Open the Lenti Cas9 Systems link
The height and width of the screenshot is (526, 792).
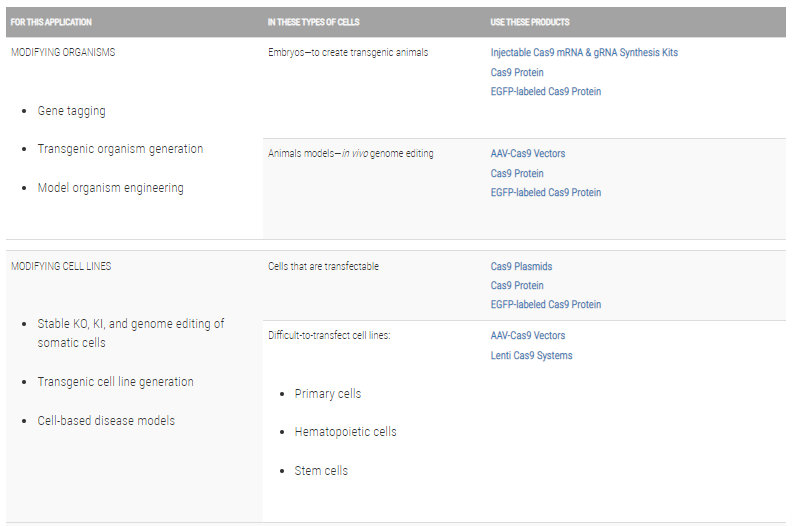coord(531,356)
